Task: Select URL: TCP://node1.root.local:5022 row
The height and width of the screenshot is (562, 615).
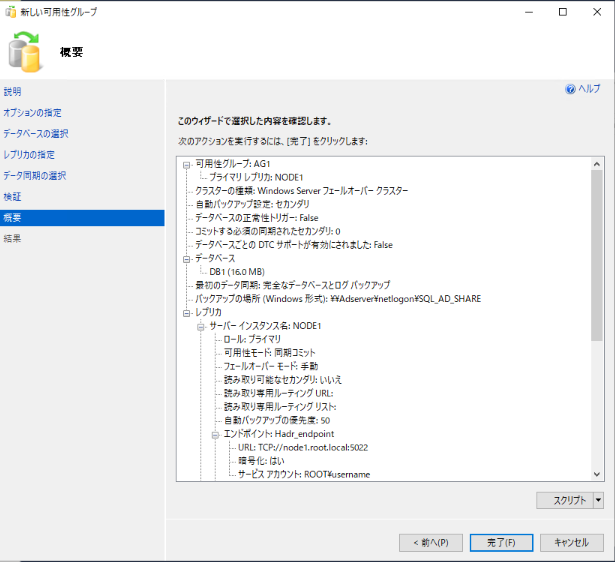Action: pos(303,448)
